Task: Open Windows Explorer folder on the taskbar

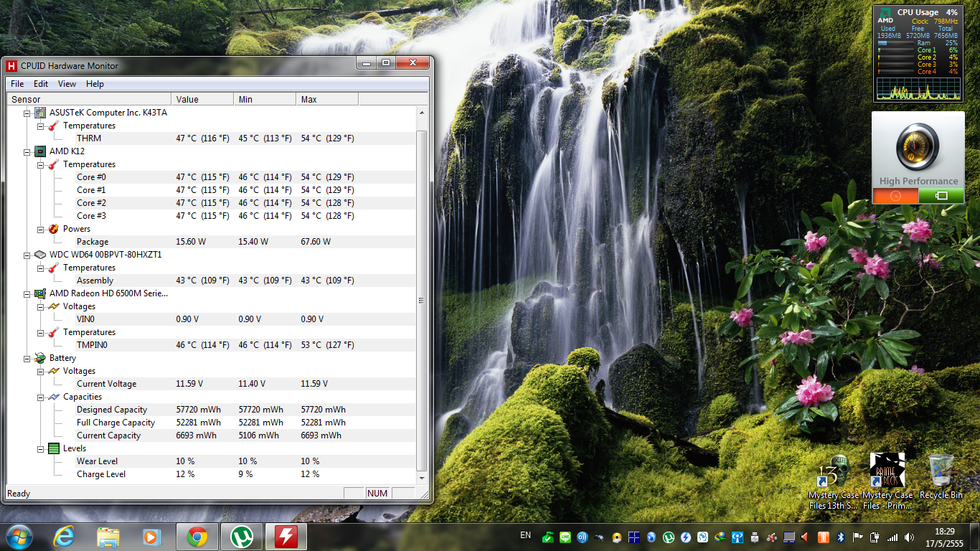Action: [108, 537]
